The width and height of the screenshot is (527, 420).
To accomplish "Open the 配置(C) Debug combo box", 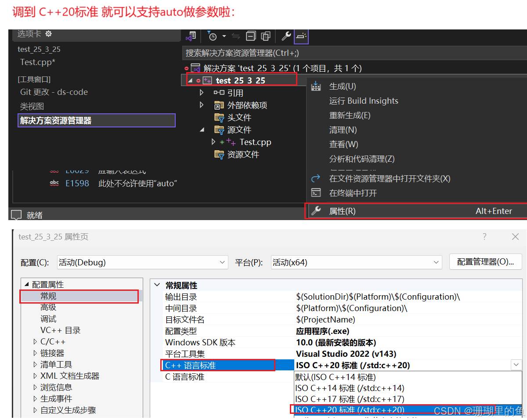I will point(143,262).
